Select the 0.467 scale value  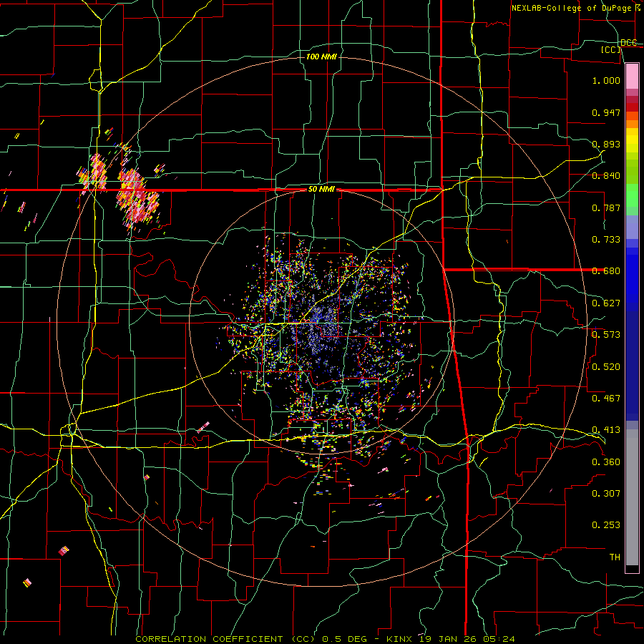[x=606, y=399]
